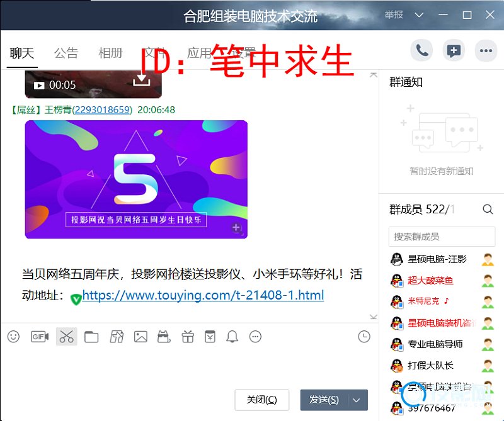Open the touying.com activity link
The image size is (504, 421).
[x=203, y=295]
